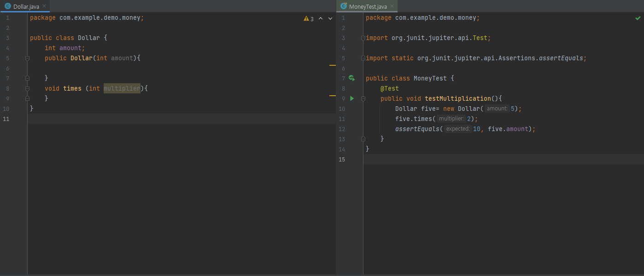Image resolution: width=644 pixels, height=276 pixels.
Task: Click 'new Dollar' in MoneyTest line 10
Action: tap(462, 109)
